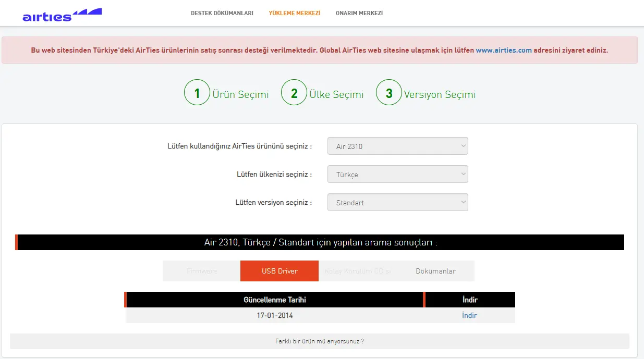Open the Dökümanlar tab
The width and height of the screenshot is (644, 359).
coord(435,271)
